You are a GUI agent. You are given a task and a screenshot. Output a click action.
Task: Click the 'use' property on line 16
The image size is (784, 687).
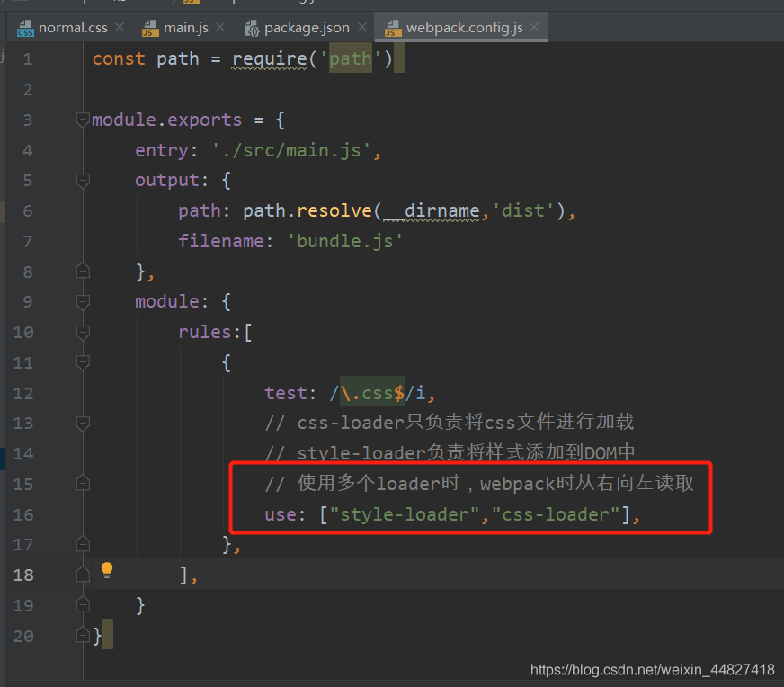tap(281, 514)
